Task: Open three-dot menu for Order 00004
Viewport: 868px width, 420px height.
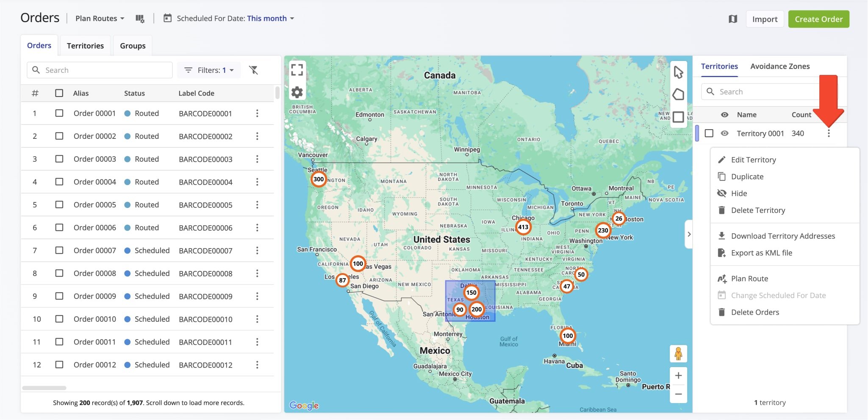Action: pos(257,182)
